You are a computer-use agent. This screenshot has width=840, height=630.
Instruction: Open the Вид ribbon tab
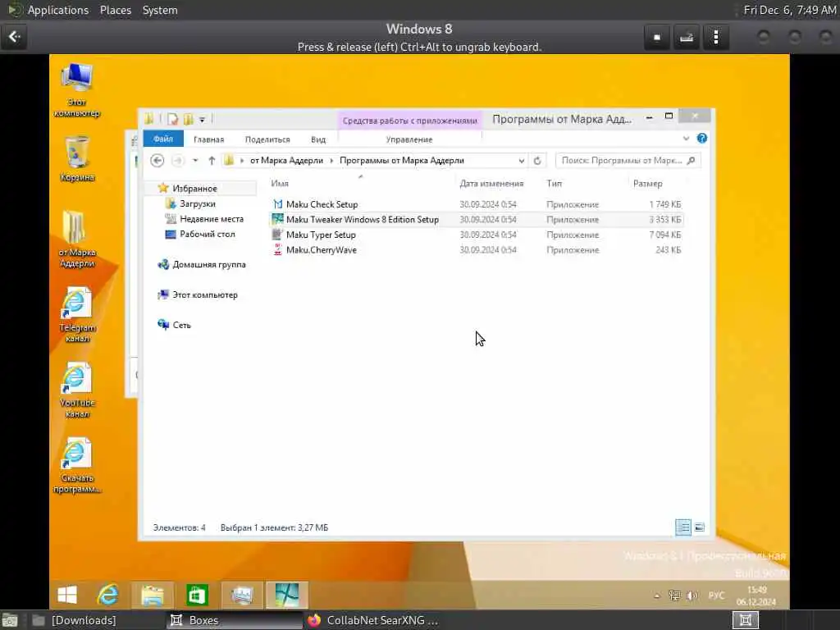[x=318, y=139]
